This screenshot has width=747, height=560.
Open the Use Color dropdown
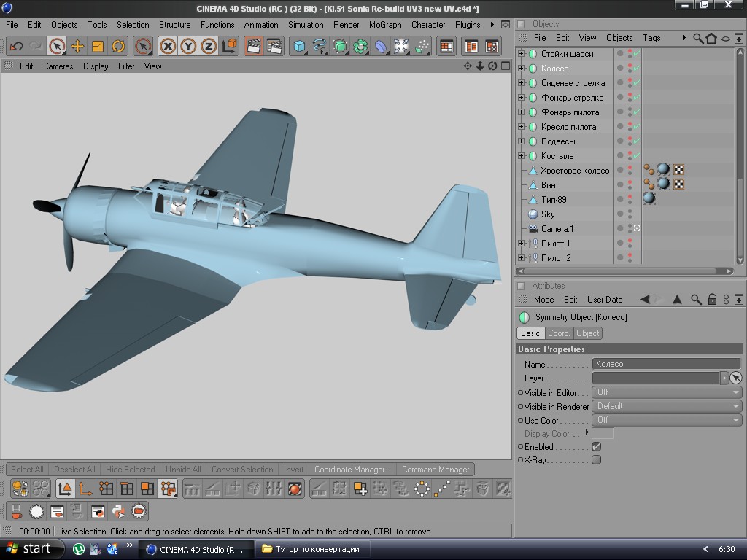[667, 420]
